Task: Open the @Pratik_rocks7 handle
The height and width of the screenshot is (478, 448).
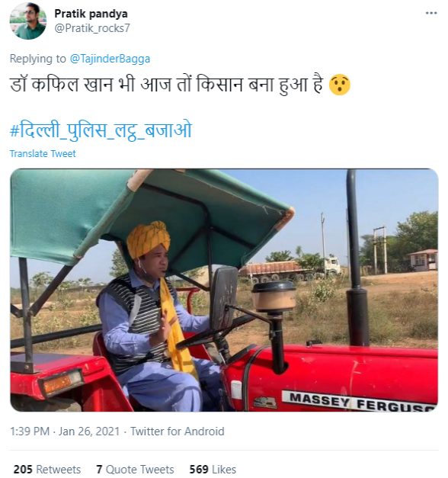Action: [92, 28]
